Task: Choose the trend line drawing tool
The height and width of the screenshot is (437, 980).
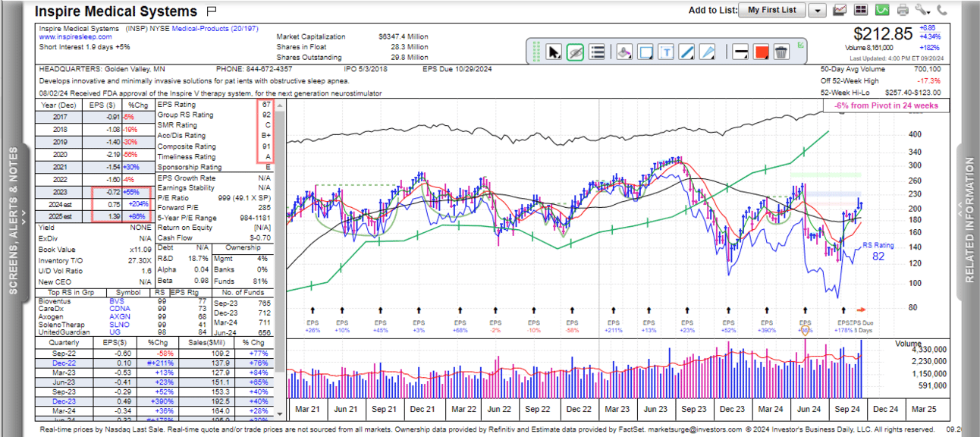Action: coord(686,52)
